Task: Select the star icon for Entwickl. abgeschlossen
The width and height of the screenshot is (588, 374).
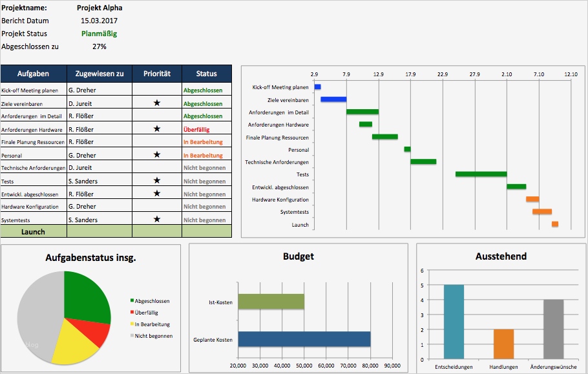Action: (156, 194)
